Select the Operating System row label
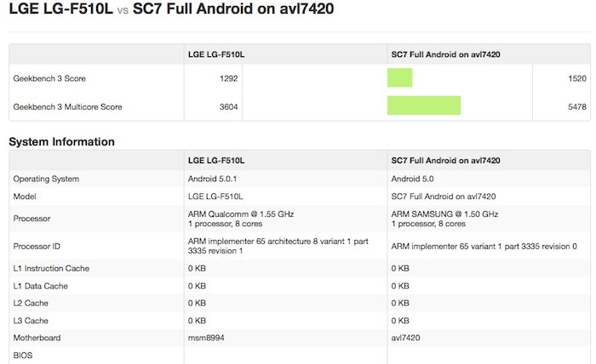Viewport: 596px width, 364px height. coord(46,179)
